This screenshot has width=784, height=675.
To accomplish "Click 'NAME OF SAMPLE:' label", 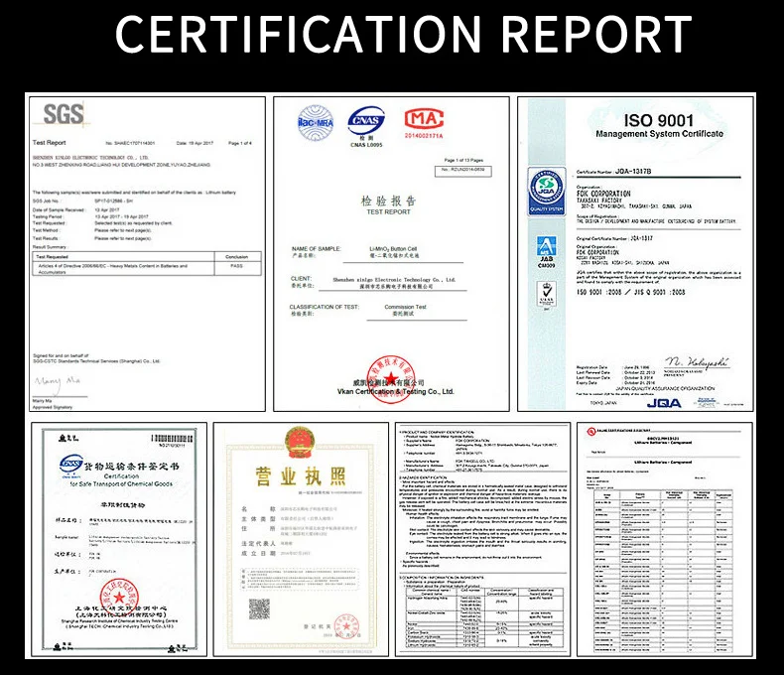I will point(316,248).
